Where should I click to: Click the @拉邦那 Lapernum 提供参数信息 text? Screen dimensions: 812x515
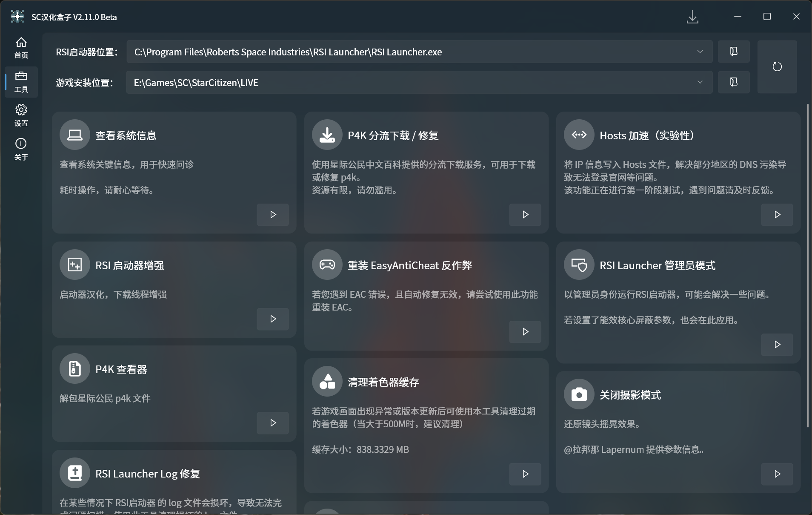(x=635, y=449)
